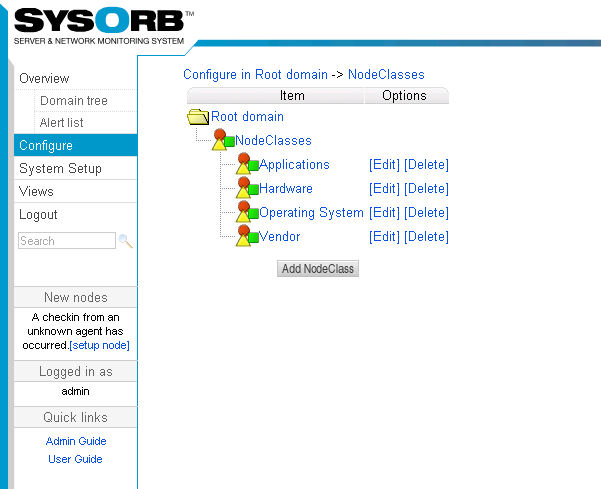Viewport: 601px width, 489px height.
Task: Follow the setup node link
Action: [x=99, y=345]
